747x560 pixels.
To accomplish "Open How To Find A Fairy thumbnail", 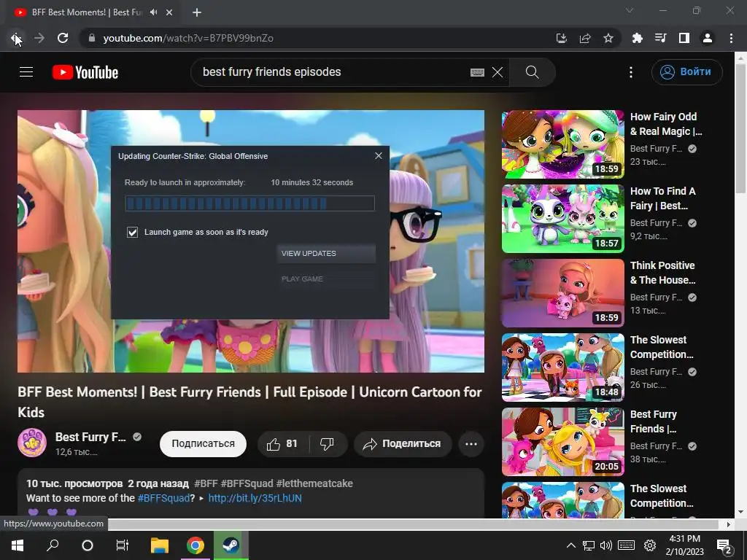I will [562, 219].
